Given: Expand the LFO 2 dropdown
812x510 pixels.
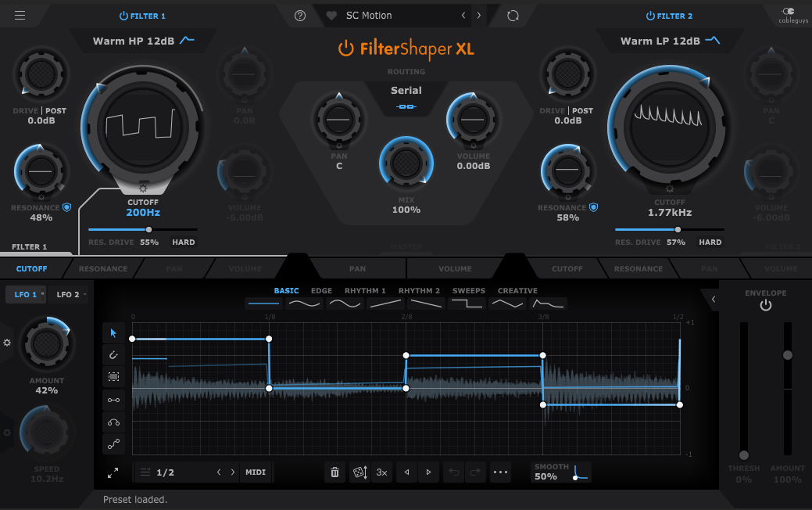Looking at the screenshot, I should 70,295.
